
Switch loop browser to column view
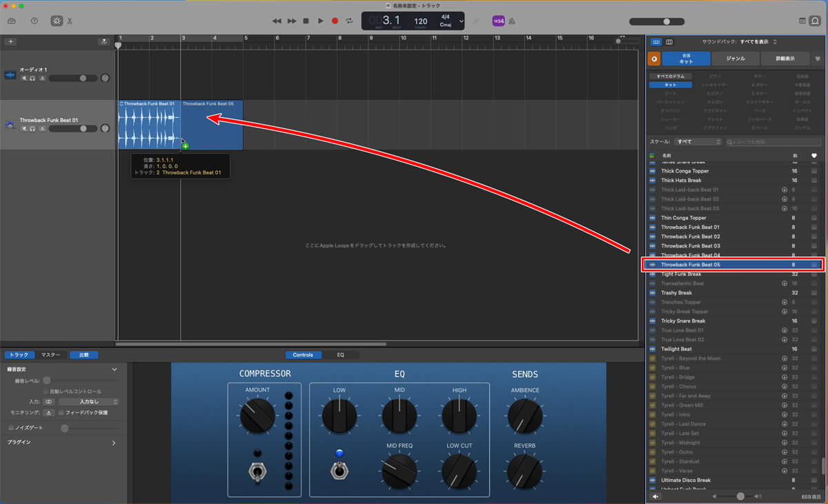pos(669,42)
